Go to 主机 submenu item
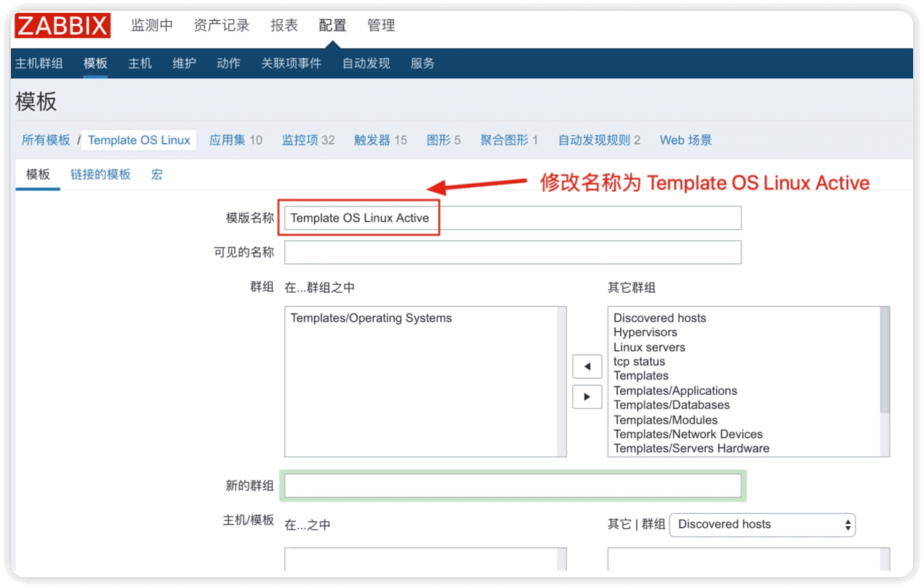Image resolution: width=924 pixels, height=588 pixels. [x=140, y=63]
